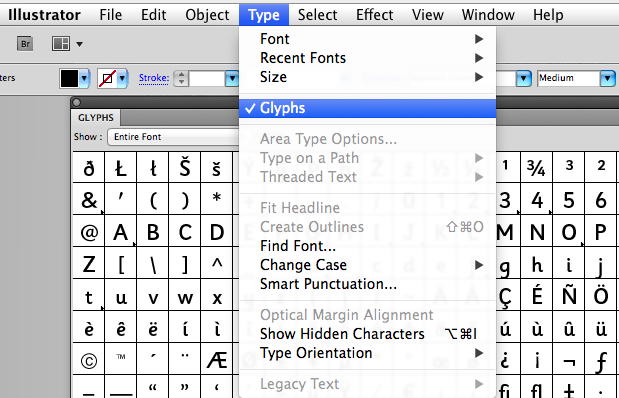Viewport: 619px width, 398px height.
Task: Select the capital D glyph
Action: (217, 231)
